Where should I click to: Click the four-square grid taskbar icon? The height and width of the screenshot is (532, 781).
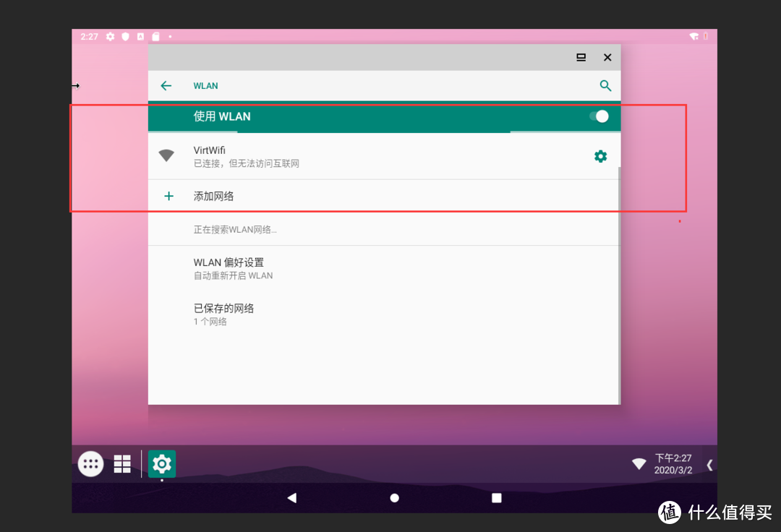pyautogui.click(x=122, y=464)
